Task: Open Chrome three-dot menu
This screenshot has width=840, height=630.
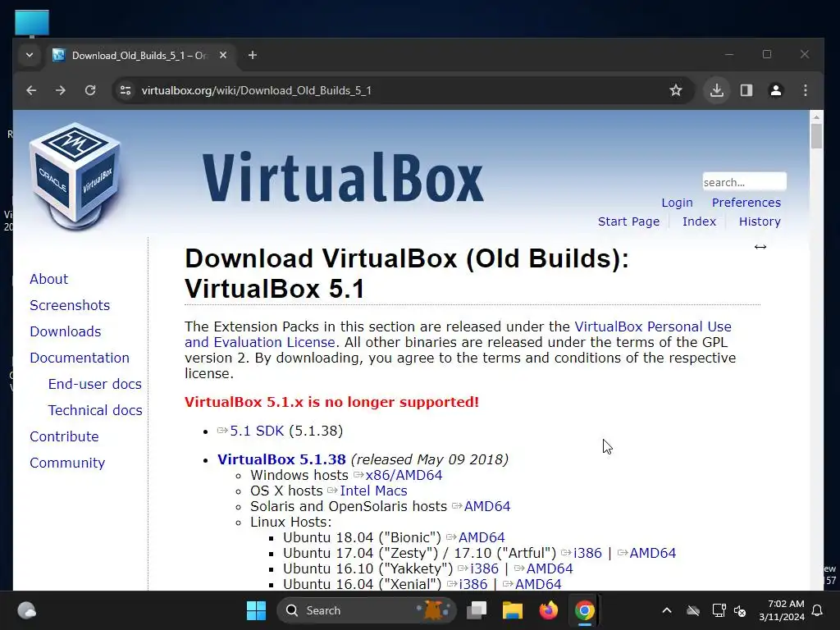Action: 806,90
